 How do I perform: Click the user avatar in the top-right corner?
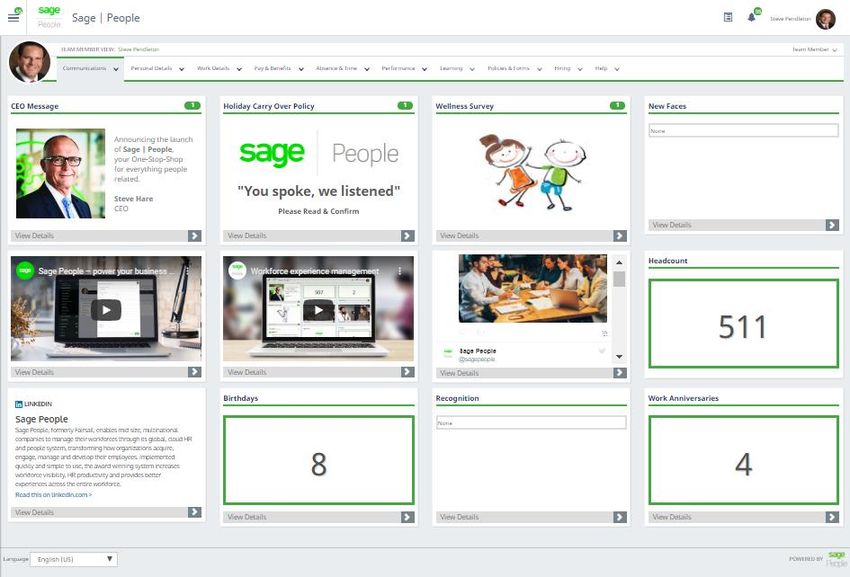click(x=826, y=19)
